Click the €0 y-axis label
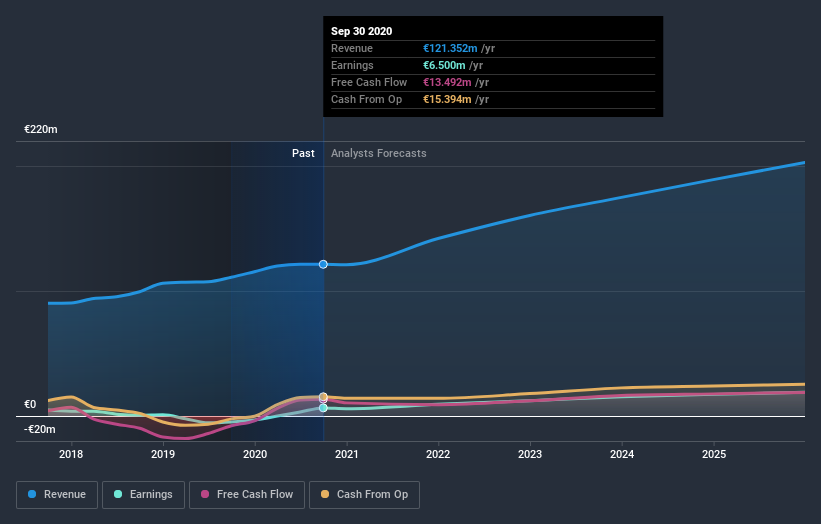Image resolution: width=821 pixels, height=524 pixels. [30, 404]
